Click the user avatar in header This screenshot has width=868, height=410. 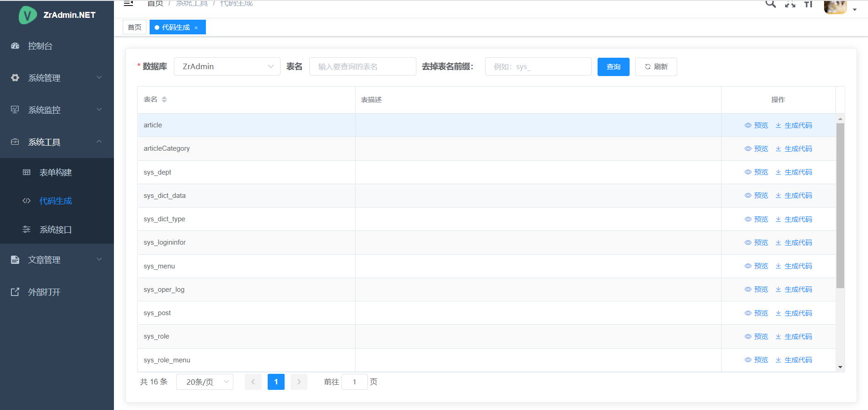(x=835, y=7)
